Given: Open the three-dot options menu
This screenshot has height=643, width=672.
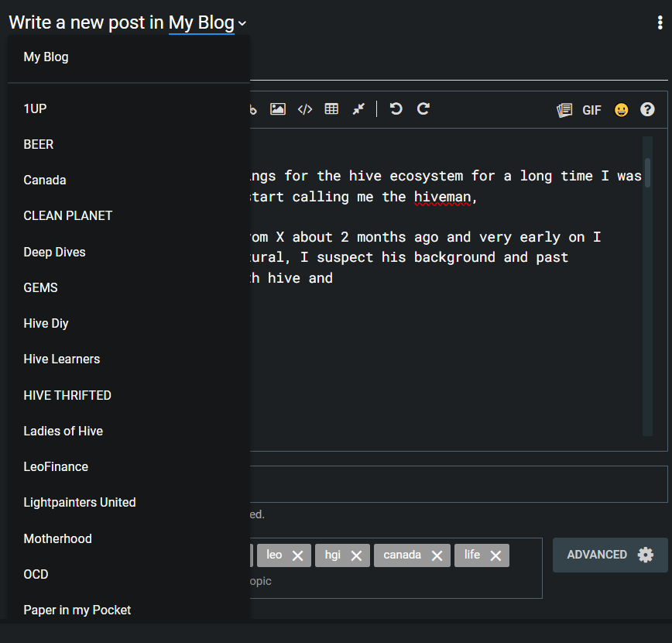Looking at the screenshot, I should click(660, 22).
